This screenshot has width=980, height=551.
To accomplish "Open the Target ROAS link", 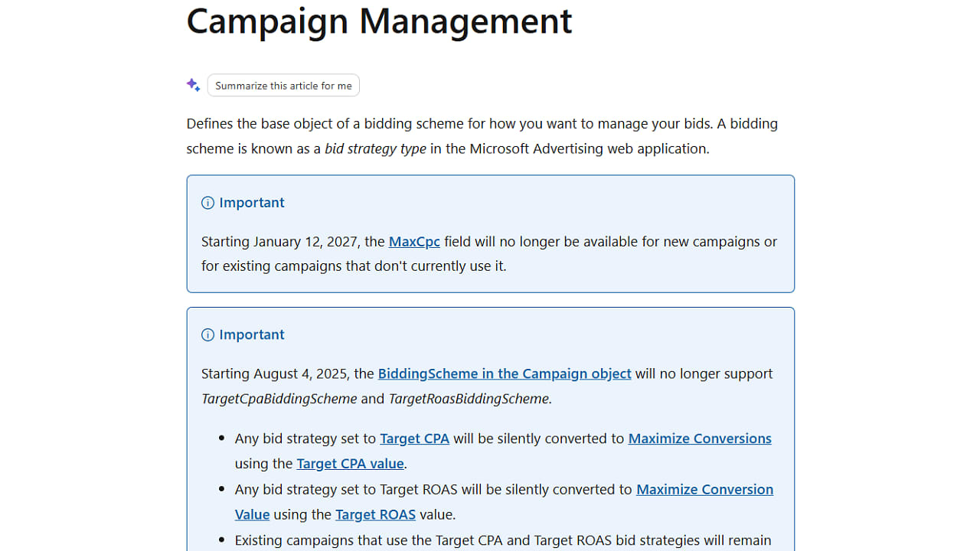I will click(376, 514).
